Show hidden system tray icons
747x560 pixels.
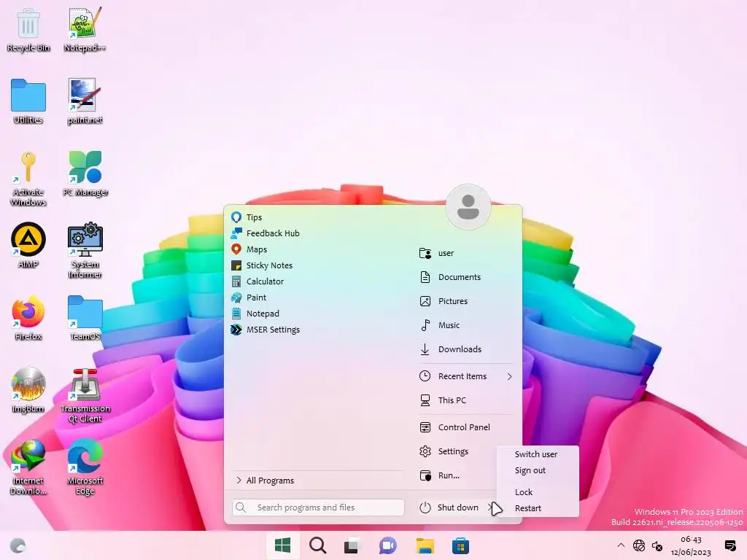tap(620, 545)
